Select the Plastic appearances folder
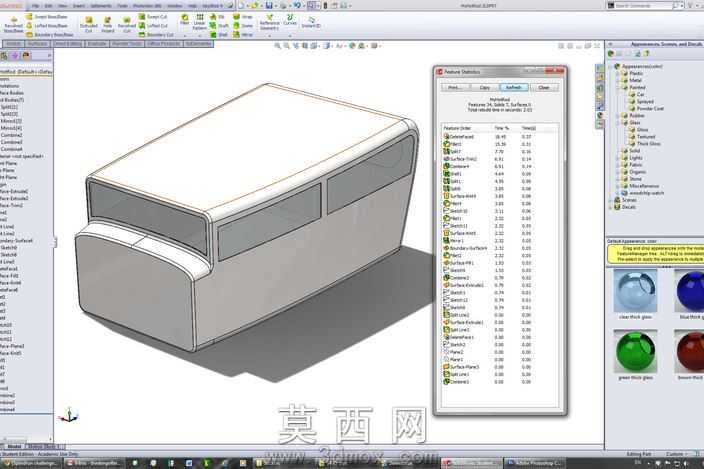 coord(633,73)
